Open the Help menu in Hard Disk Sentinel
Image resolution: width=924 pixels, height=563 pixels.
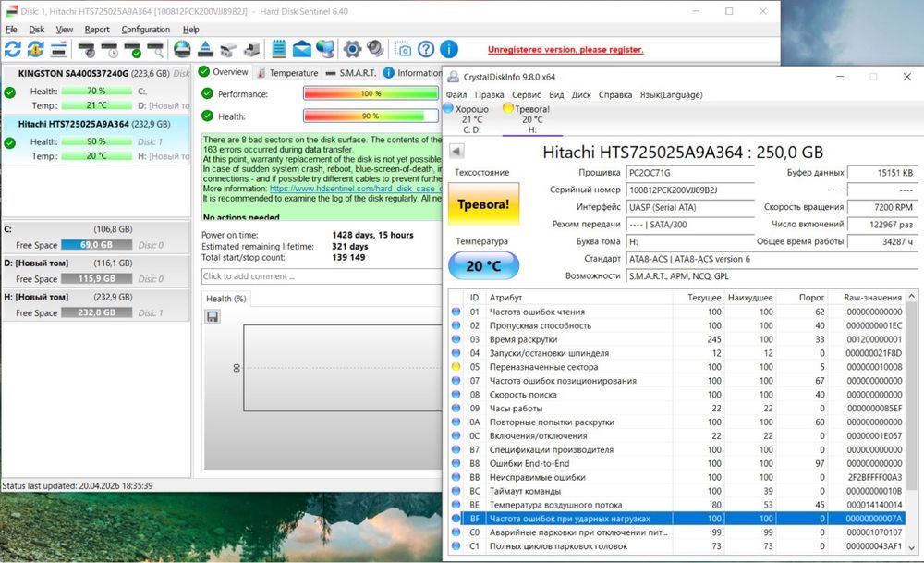click(190, 30)
